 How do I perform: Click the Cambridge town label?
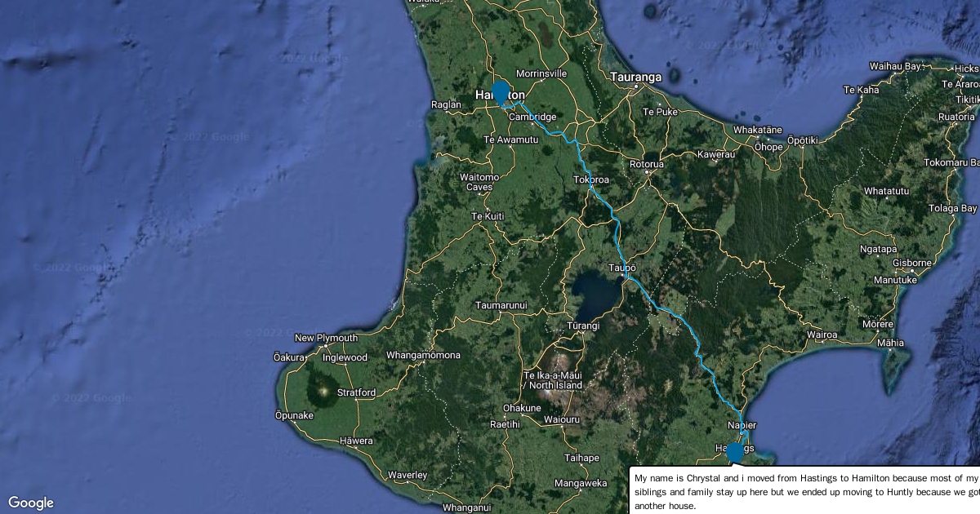click(x=532, y=117)
